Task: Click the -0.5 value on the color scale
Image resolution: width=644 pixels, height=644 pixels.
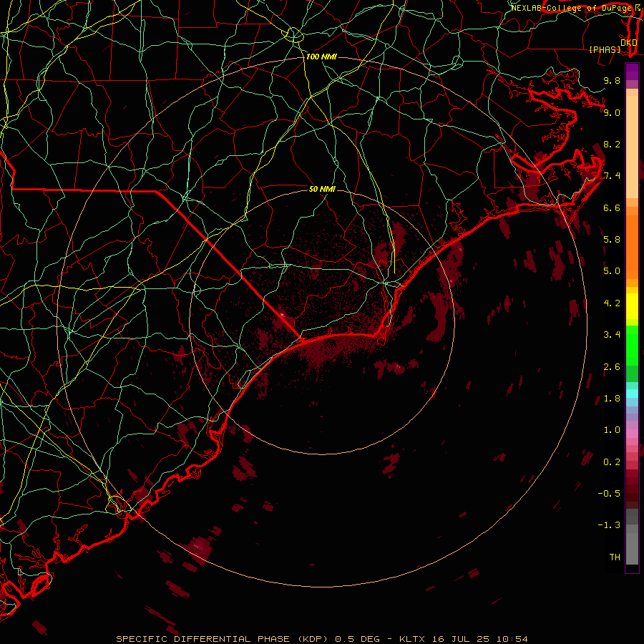Action: click(609, 494)
